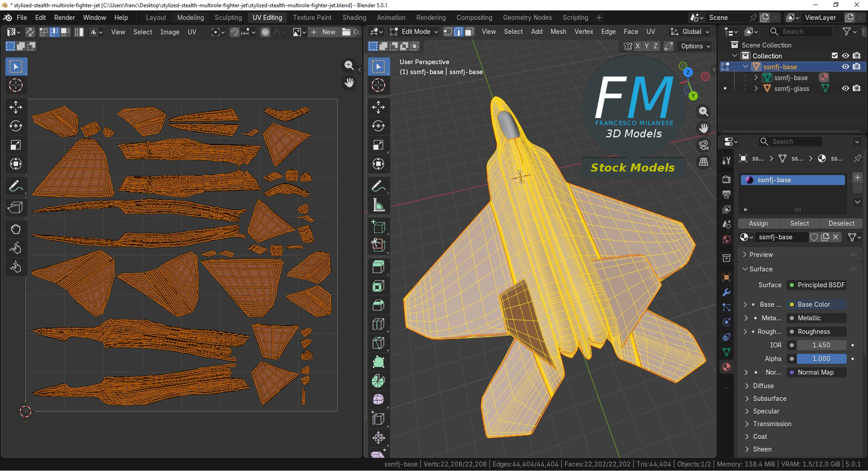Select the UV Rip Region tool
Viewport: 868px width, 471px height.
tap(16, 208)
